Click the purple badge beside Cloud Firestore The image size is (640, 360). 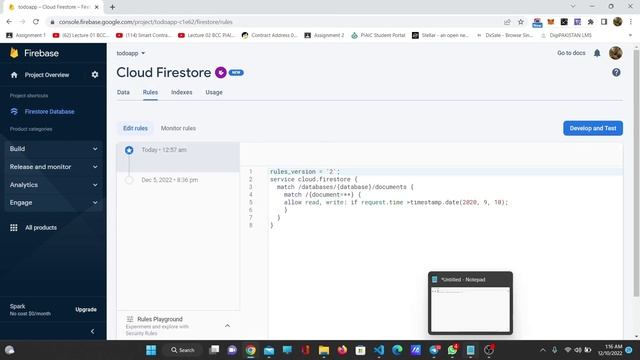[x=221, y=73]
